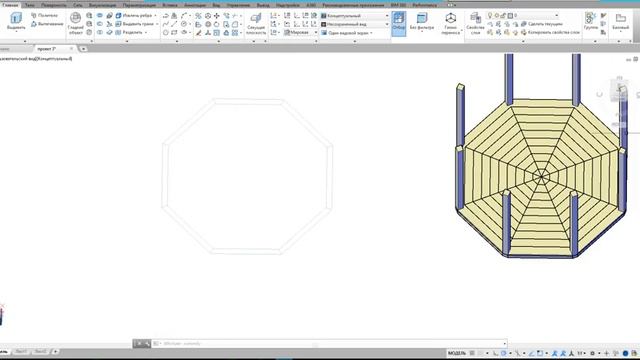
Task: Expand the Выдавить button dropdown arrow
Action: click(16, 32)
